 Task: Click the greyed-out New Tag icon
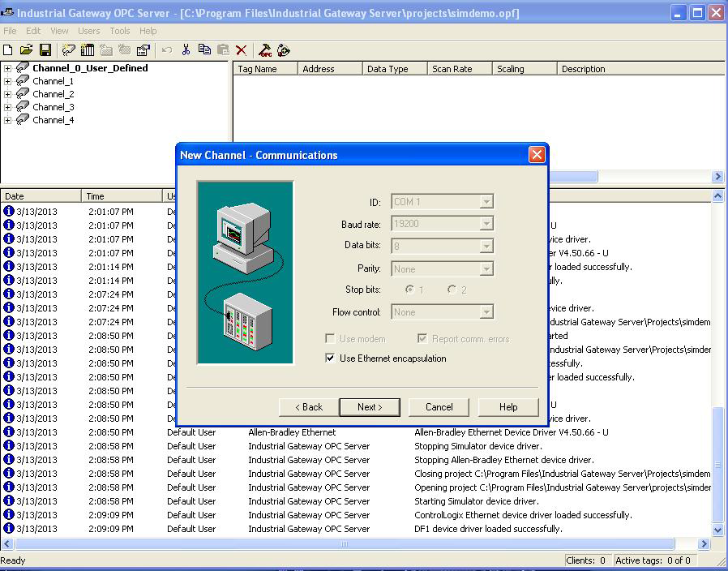tap(124, 50)
